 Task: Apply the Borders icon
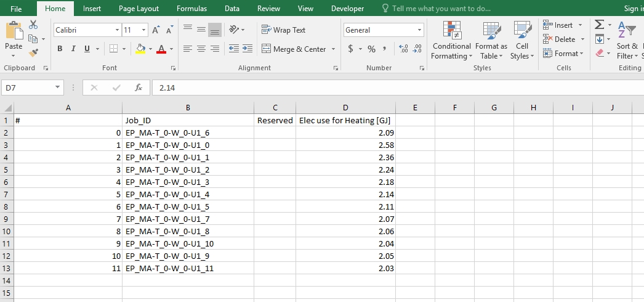[x=114, y=49]
